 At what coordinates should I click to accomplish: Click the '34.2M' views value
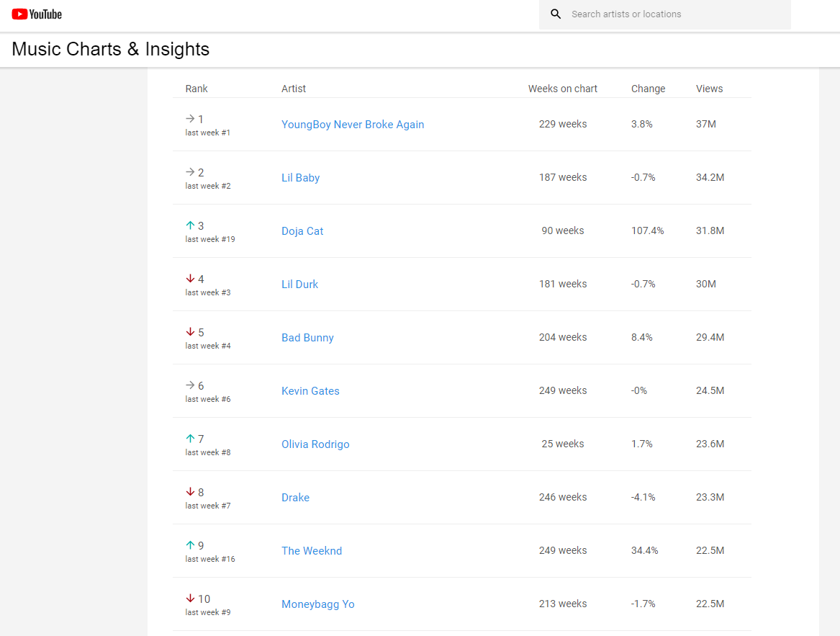(710, 177)
